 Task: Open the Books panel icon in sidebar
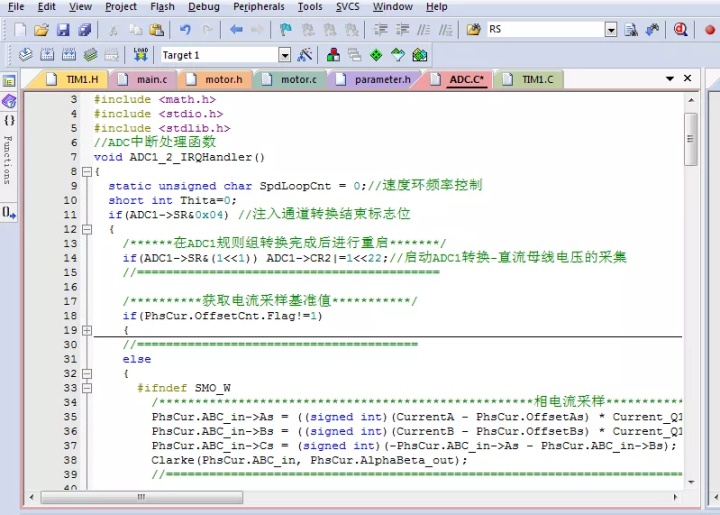click(x=9, y=101)
